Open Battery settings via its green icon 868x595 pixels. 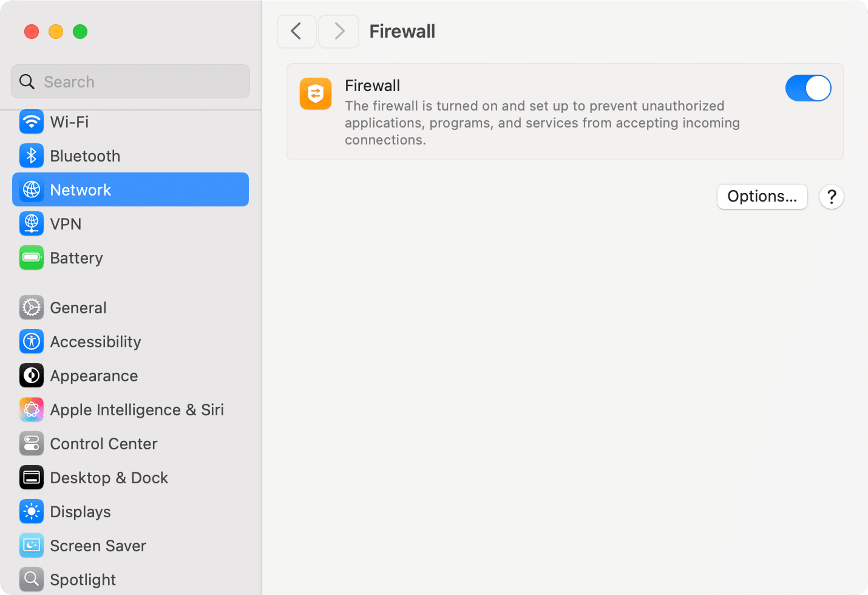pyautogui.click(x=32, y=257)
